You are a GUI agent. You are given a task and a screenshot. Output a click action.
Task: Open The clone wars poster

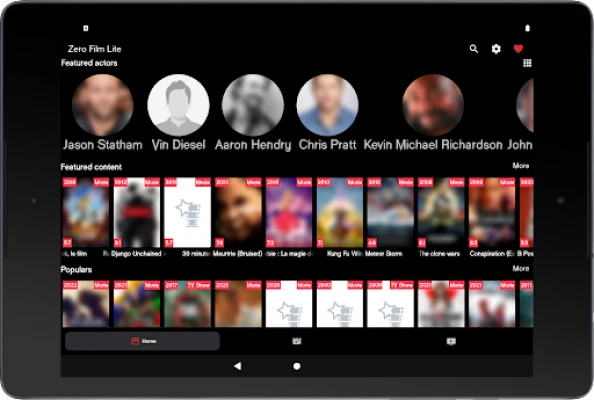point(441,212)
